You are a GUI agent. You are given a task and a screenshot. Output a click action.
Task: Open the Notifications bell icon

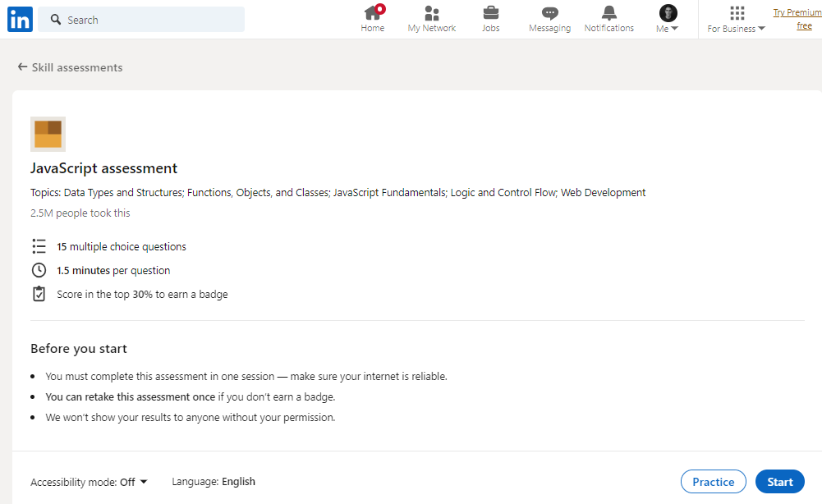point(609,12)
